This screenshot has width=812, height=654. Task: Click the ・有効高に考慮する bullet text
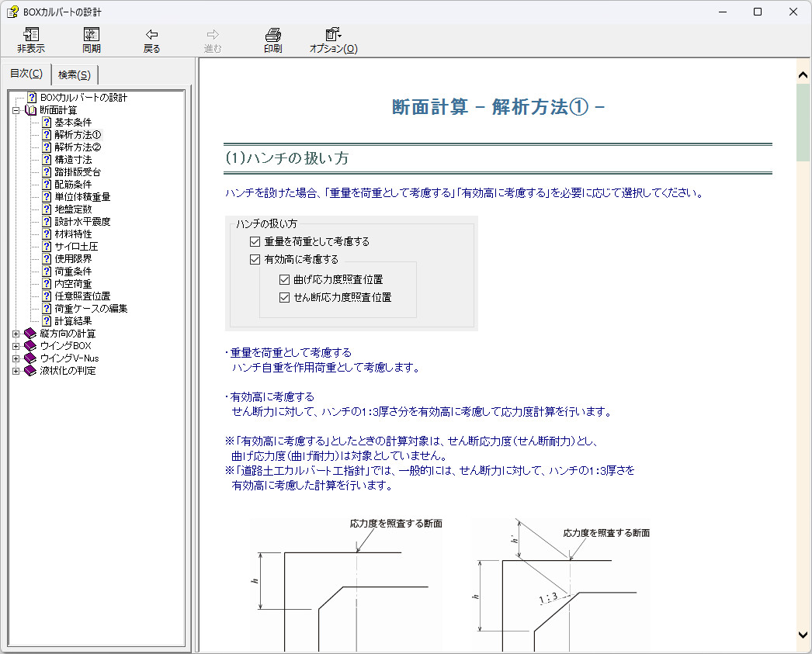click(x=270, y=397)
